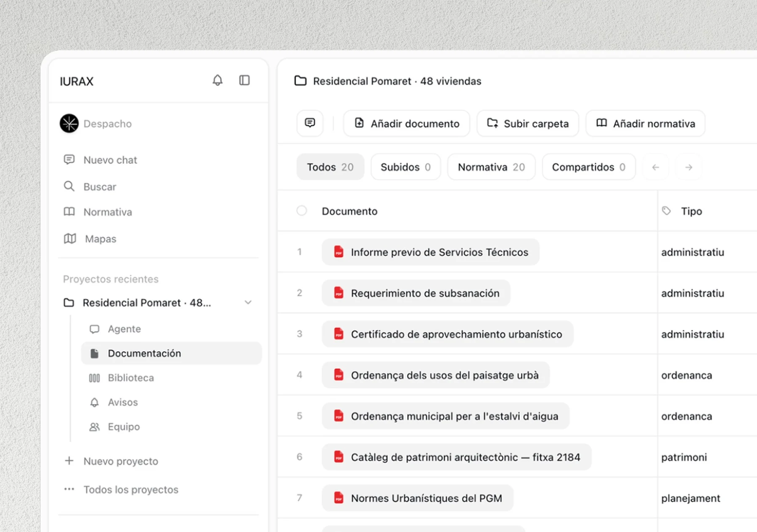This screenshot has height=532, width=757.
Task: Open Avisos in project tree
Action: [x=113, y=402]
